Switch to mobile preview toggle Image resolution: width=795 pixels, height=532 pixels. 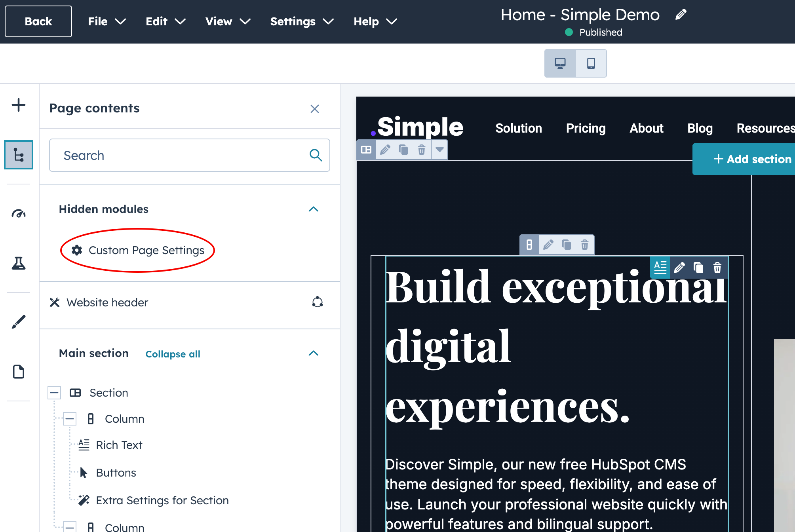coord(591,63)
